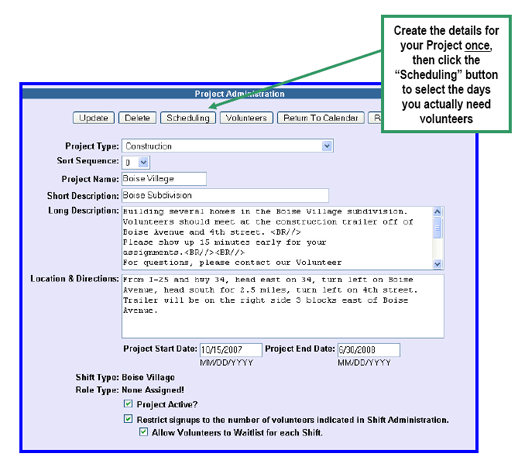The height and width of the screenshot is (467, 525).
Task: Click the Short Description field
Action: click(225, 195)
